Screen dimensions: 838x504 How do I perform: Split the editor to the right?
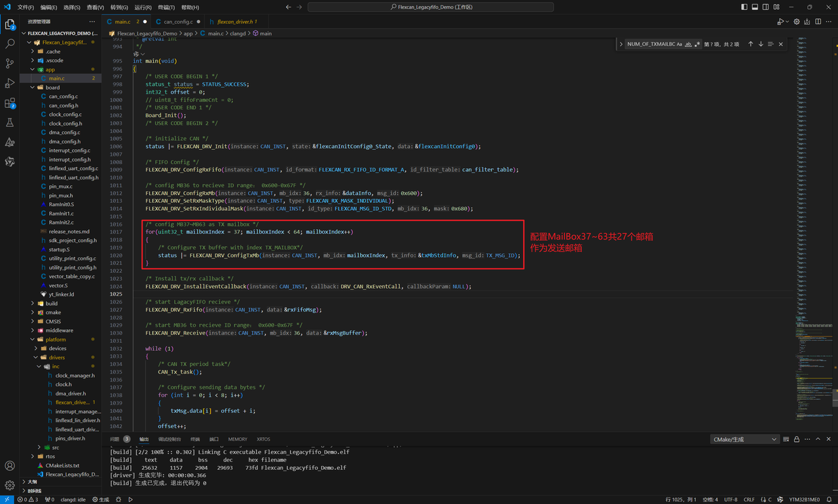coord(818,22)
